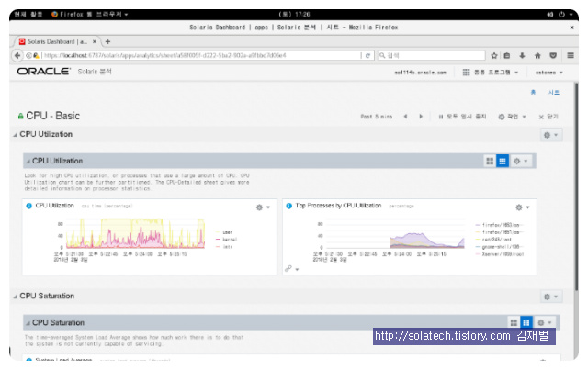This screenshot has width=588, height=370.
Task: Open CPU Utilization group gear dropdown
Action: [x=520, y=161]
